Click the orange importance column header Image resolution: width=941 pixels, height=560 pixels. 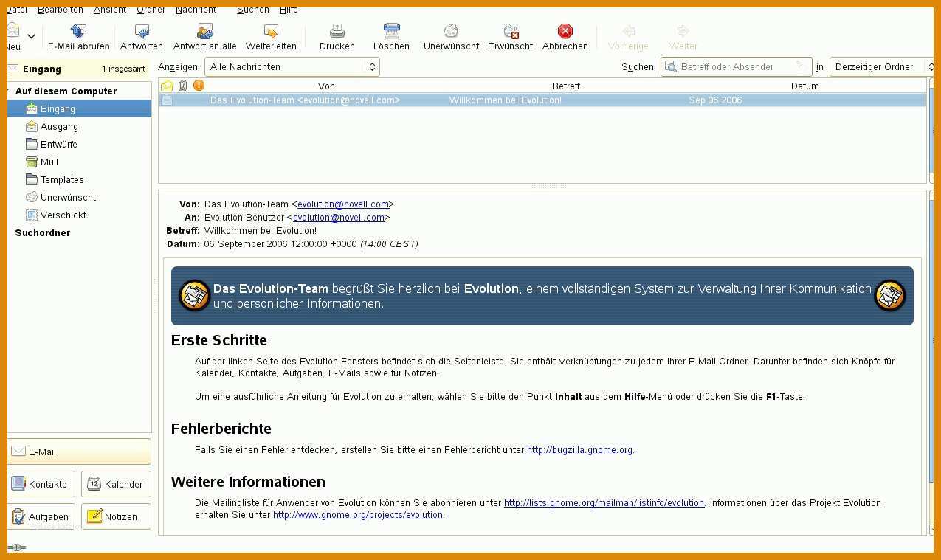[199, 86]
